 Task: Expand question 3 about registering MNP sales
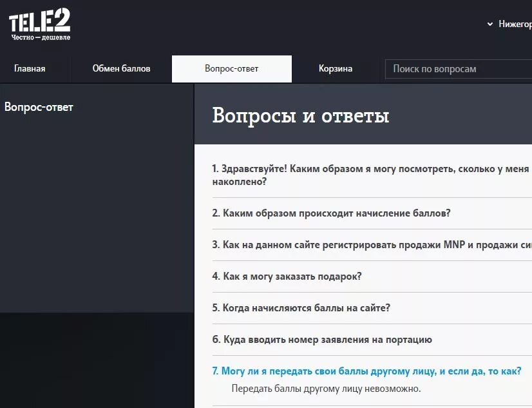pos(372,245)
